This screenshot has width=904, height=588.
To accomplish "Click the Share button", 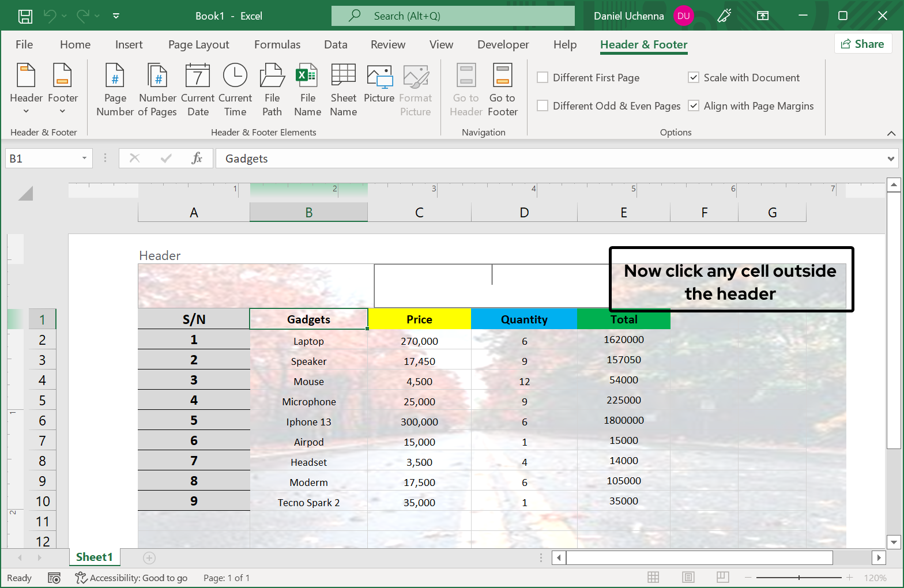I will [862, 44].
